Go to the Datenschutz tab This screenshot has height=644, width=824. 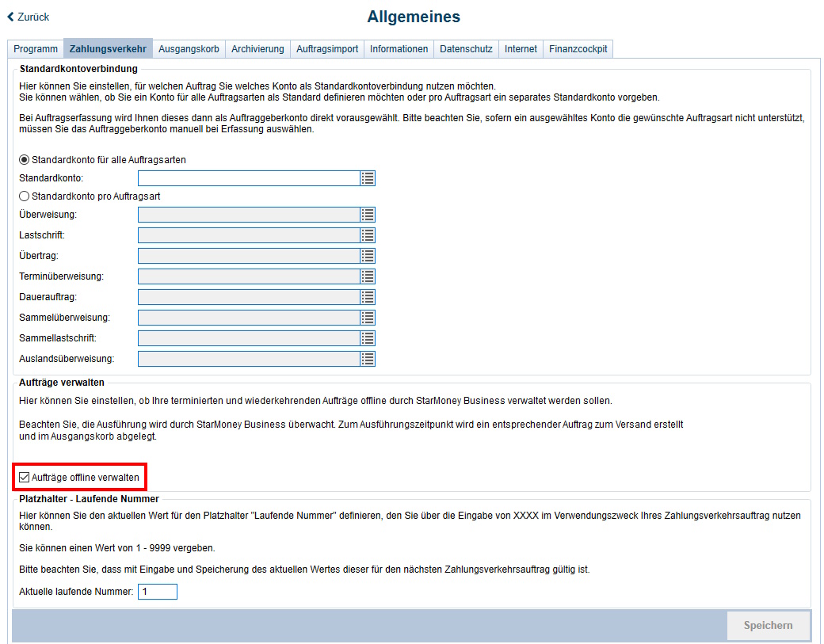[x=466, y=49]
